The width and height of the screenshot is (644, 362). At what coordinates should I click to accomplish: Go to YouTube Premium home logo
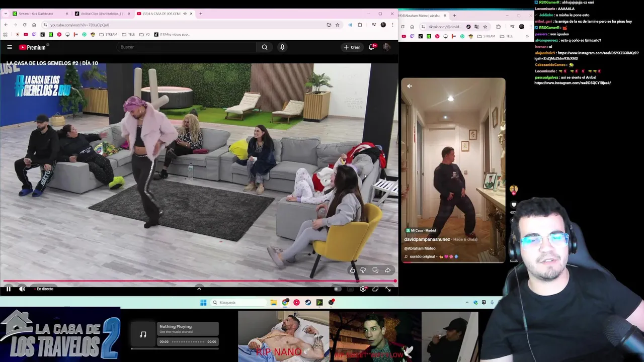pyautogui.click(x=33, y=47)
